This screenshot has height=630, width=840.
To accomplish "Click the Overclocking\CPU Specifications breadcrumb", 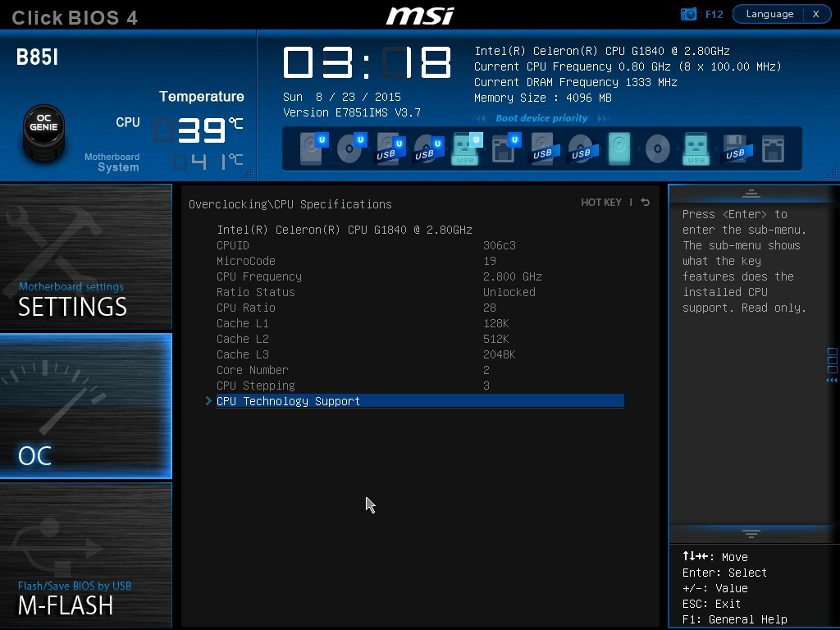I will click(x=290, y=204).
